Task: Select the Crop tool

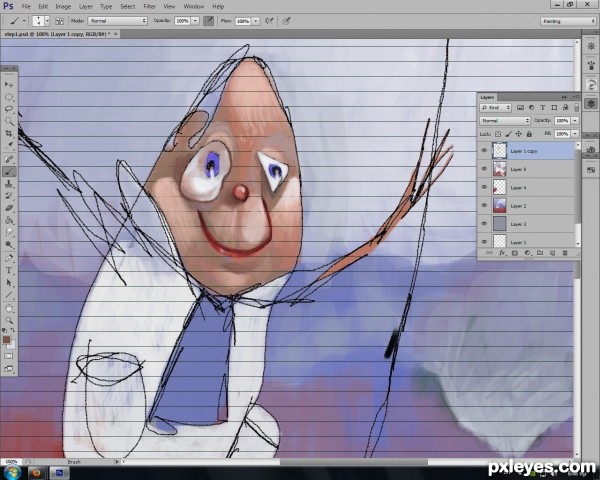Action: pos(8,134)
